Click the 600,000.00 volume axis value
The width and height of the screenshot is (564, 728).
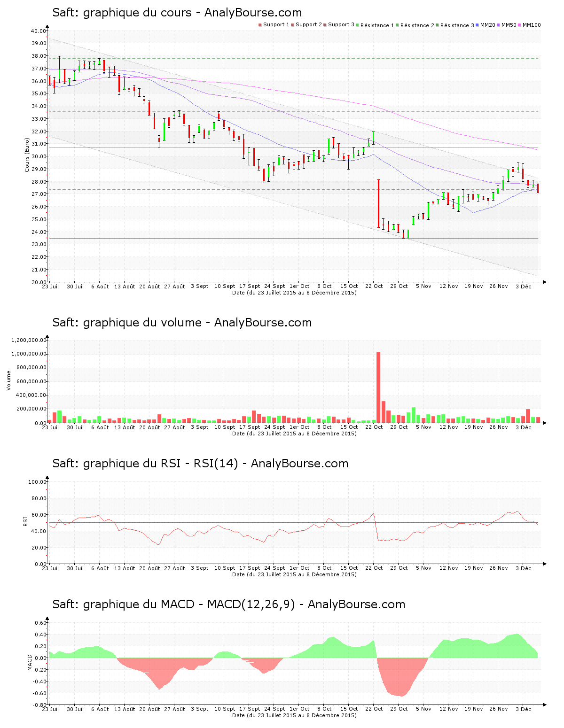coord(31,381)
